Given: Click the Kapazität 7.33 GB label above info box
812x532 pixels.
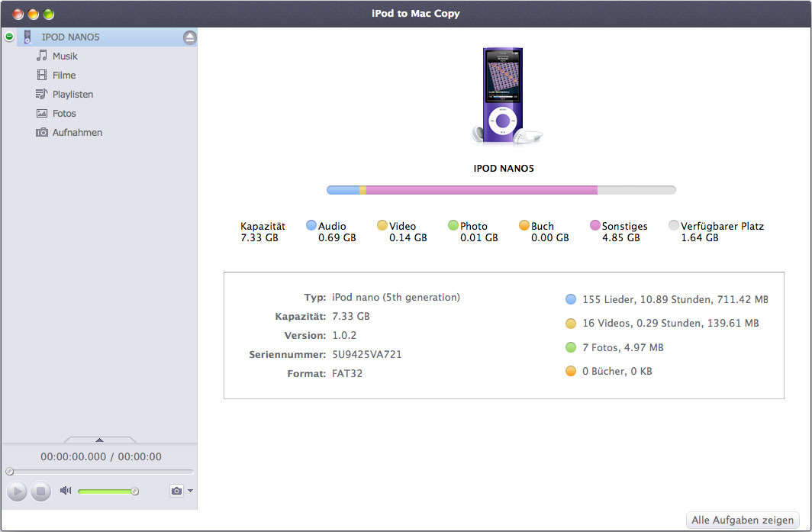Looking at the screenshot, I should [x=263, y=232].
